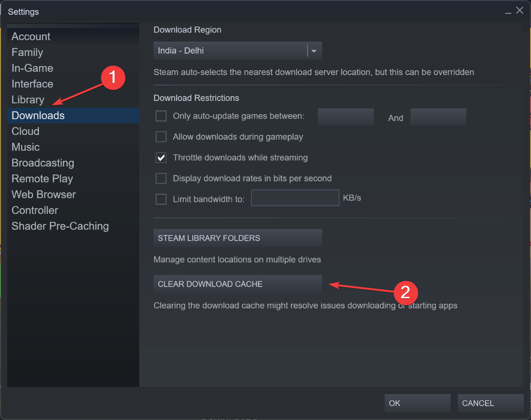Click the Download Region dropdown arrow
This screenshot has width=531, height=420.
(x=314, y=51)
